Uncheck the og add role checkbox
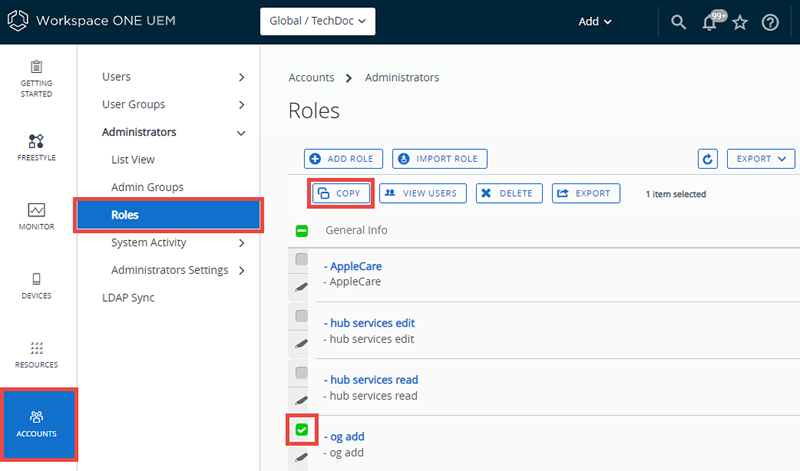 [x=302, y=430]
